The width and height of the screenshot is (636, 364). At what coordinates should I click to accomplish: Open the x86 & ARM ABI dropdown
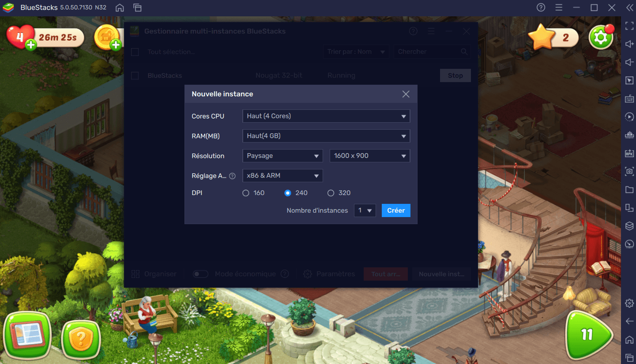[x=282, y=176]
